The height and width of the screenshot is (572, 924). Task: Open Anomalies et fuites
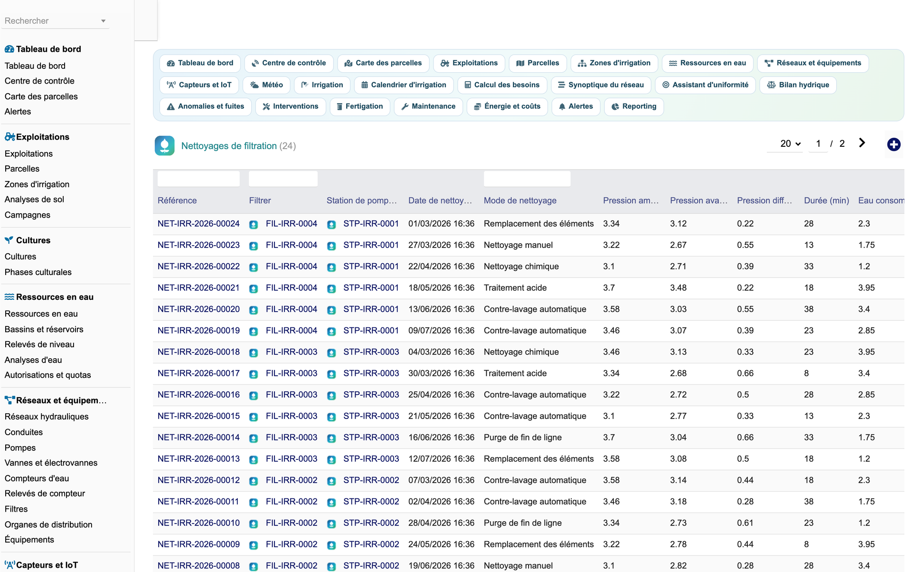(205, 106)
